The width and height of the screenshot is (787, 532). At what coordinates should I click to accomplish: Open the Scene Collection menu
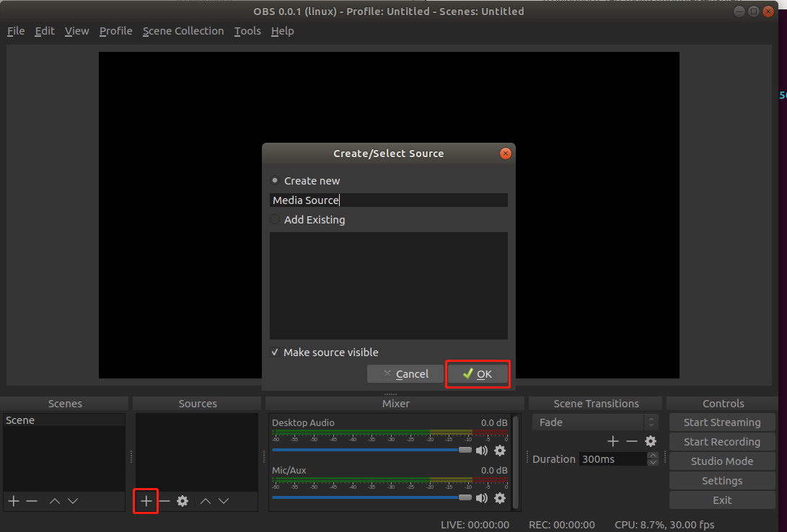pyautogui.click(x=183, y=31)
